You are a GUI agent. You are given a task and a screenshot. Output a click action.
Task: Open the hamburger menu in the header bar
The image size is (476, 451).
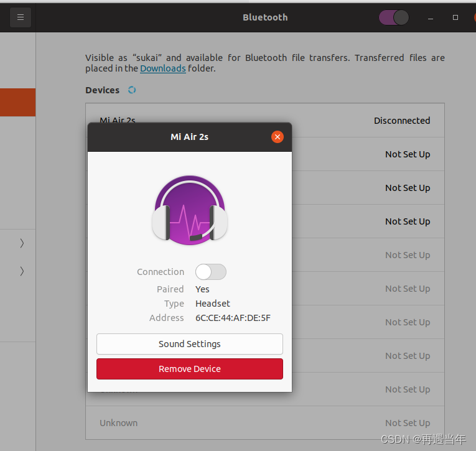[21, 17]
